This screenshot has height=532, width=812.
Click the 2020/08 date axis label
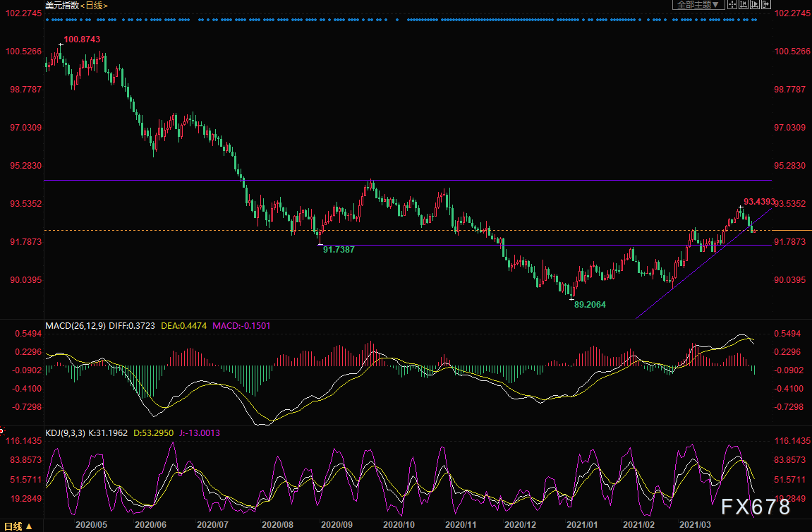point(277,525)
